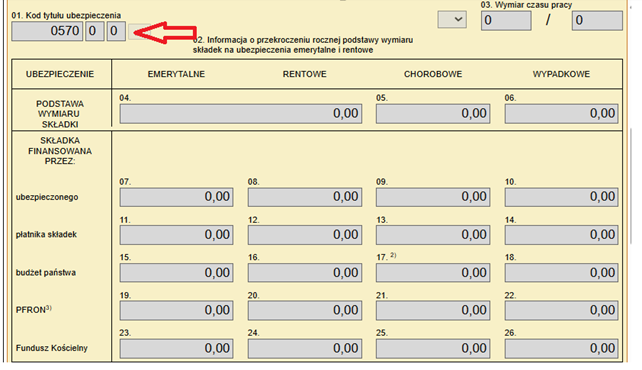Select the Wymiar czasu pracy numerator field
This screenshot has width=642, height=370.
tap(506, 20)
